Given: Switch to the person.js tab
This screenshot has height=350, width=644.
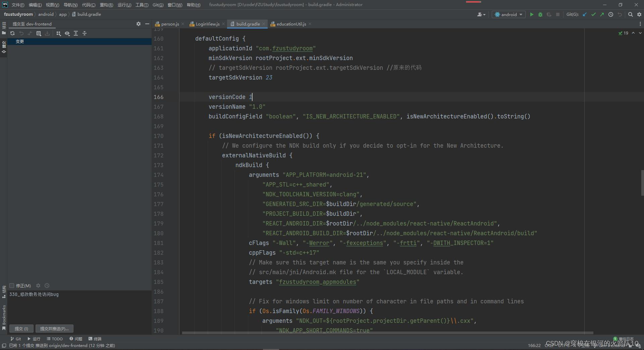Looking at the screenshot, I should [169, 24].
